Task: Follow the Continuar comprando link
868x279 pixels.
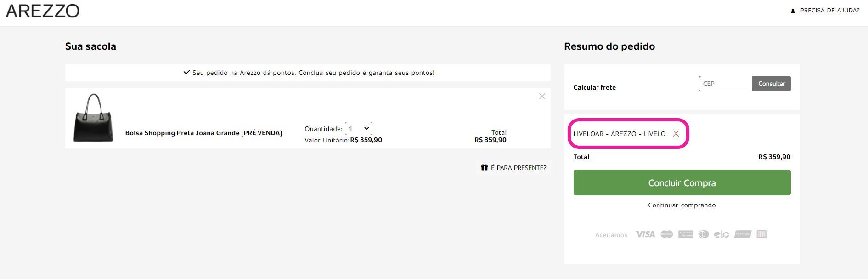Action: (x=682, y=205)
